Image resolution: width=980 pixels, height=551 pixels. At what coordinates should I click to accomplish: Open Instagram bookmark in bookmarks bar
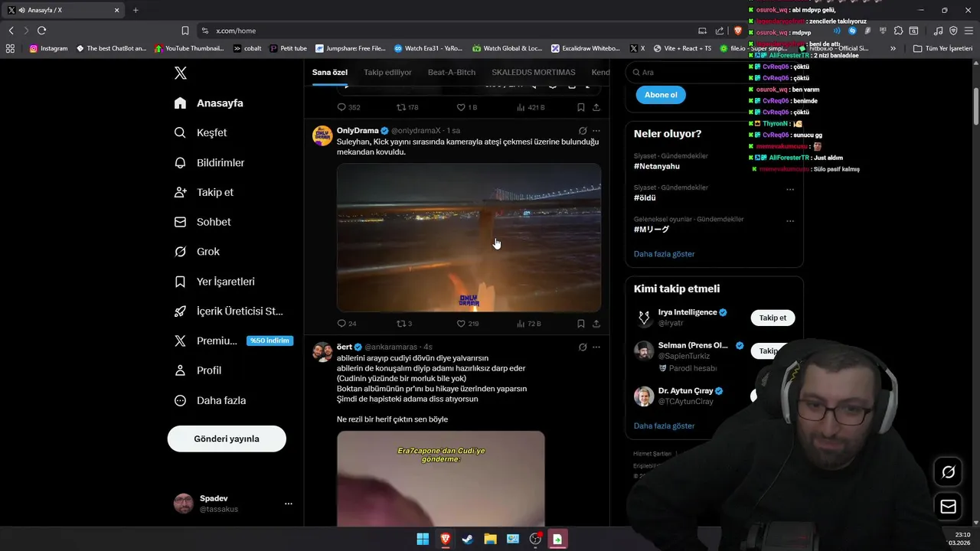(x=48, y=48)
